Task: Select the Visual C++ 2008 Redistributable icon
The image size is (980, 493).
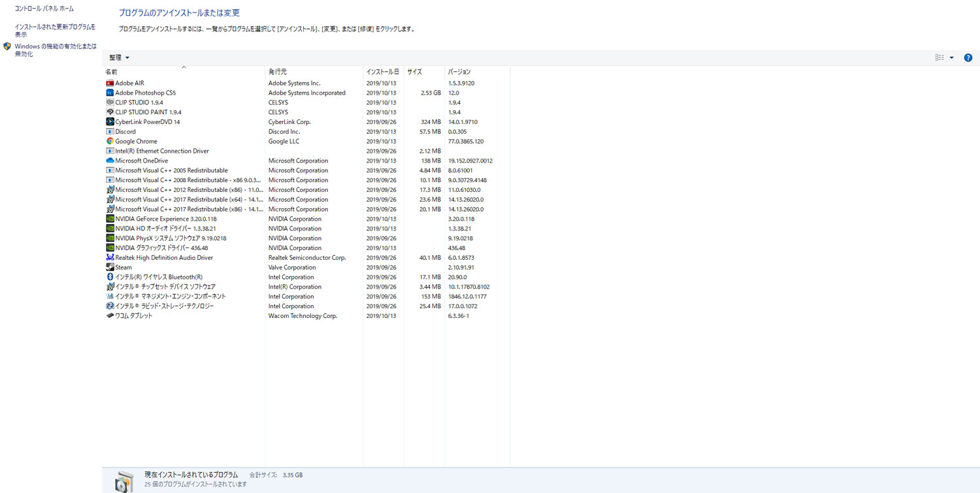Action: (110, 180)
